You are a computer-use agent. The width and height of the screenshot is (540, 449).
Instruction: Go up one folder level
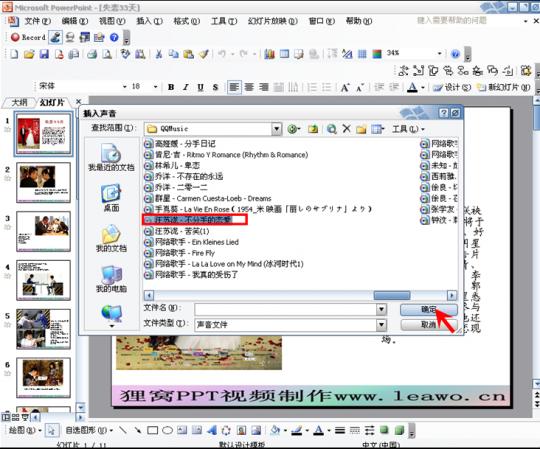click(313, 129)
